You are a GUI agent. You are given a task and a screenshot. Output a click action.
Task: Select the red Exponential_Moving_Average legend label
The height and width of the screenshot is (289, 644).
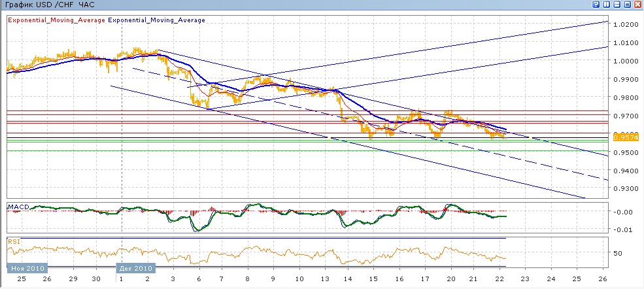coord(57,20)
